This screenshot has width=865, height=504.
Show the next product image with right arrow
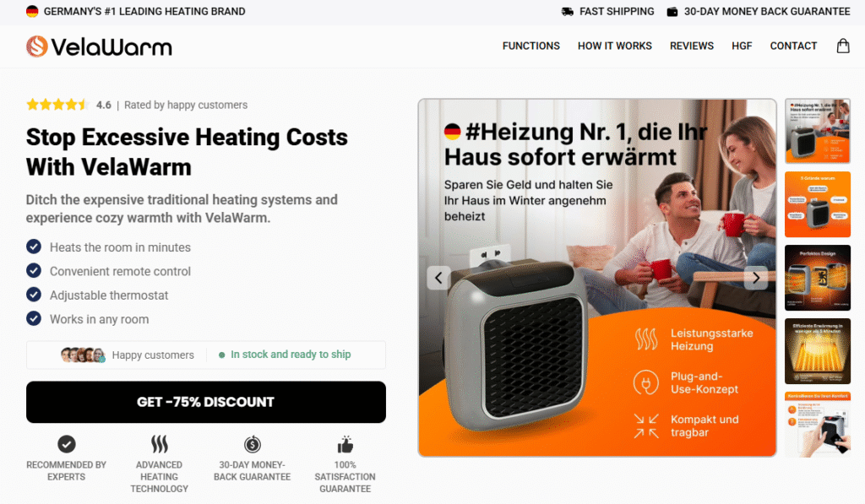(x=756, y=278)
